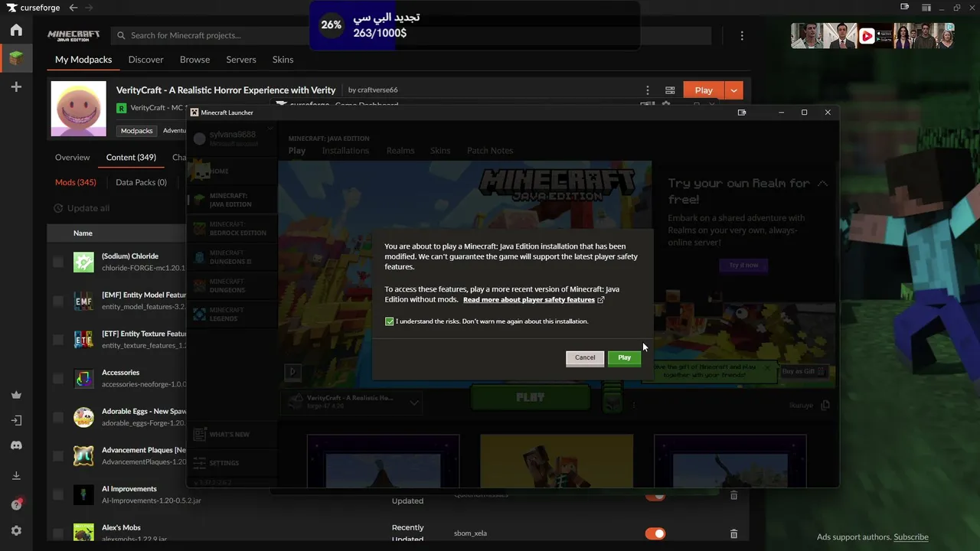Click the Update all button
Screen dimensions: 980x551
(82, 208)
